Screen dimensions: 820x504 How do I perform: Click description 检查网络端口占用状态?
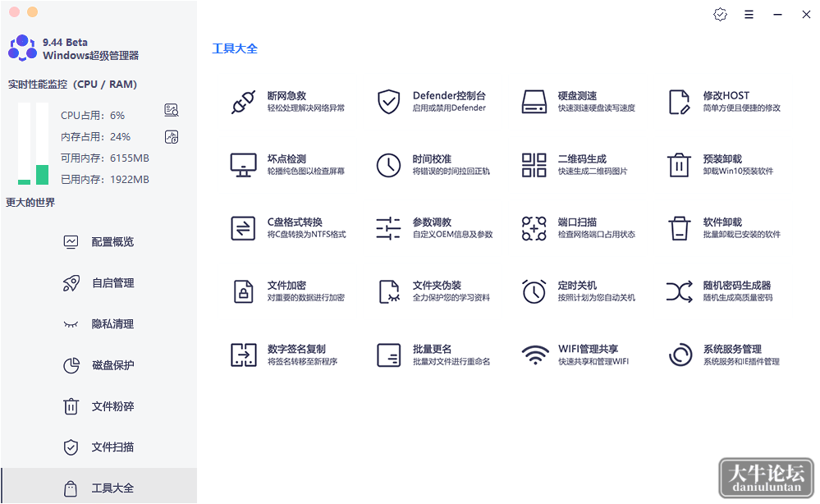click(597, 234)
